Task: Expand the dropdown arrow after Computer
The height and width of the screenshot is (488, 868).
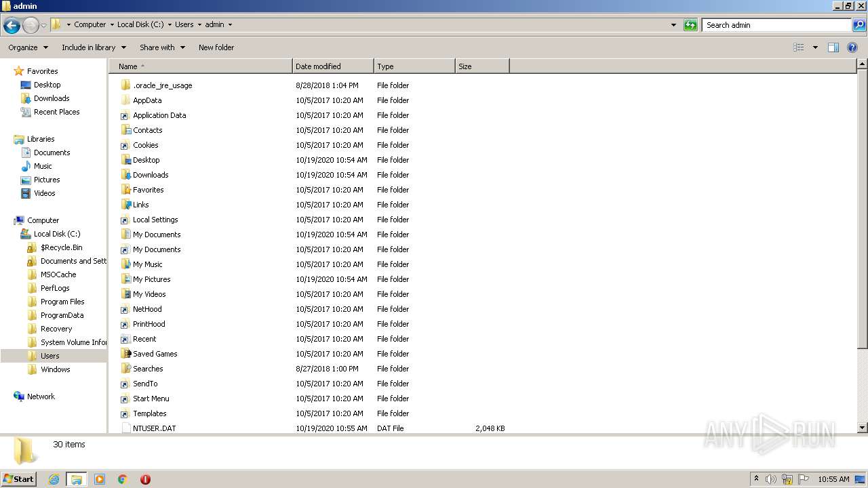Action: [111, 24]
